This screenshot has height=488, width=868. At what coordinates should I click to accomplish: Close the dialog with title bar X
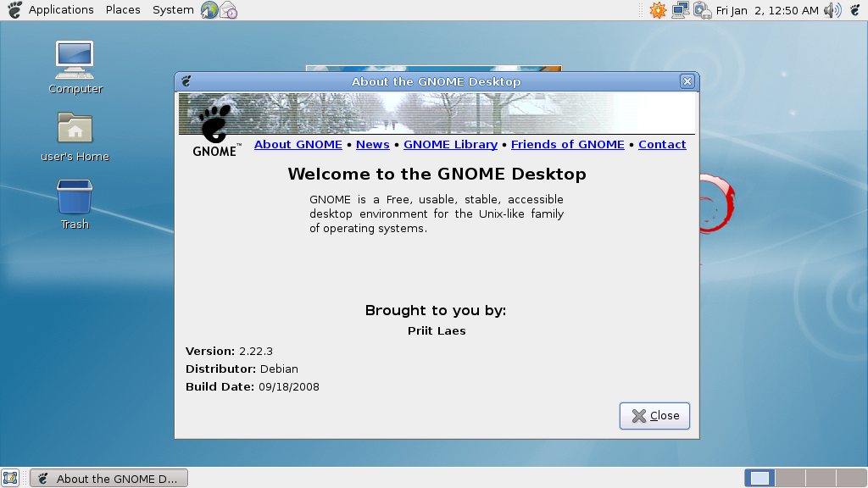pos(687,81)
